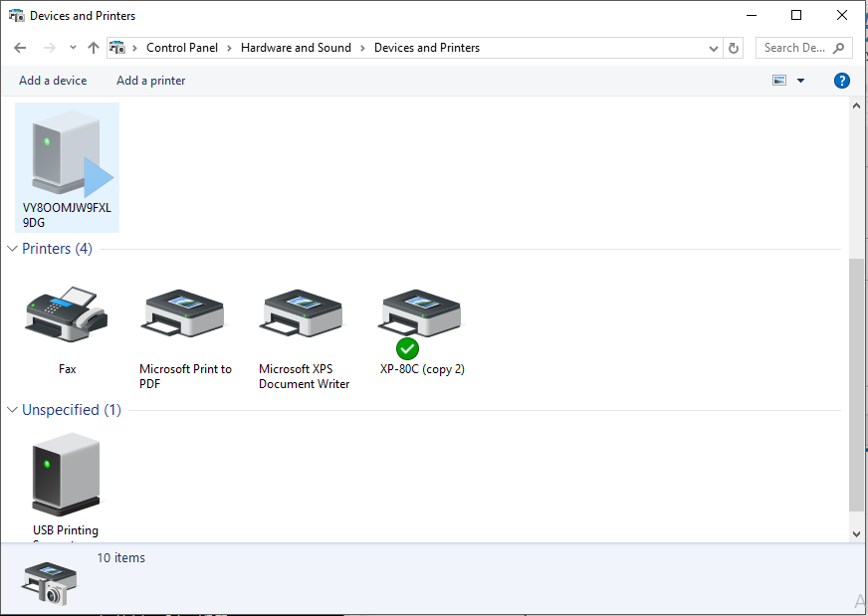The width and height of the screenshot is (868, 616).
Task: Click the scrollbar down arrow
Action: click(856, 534)
